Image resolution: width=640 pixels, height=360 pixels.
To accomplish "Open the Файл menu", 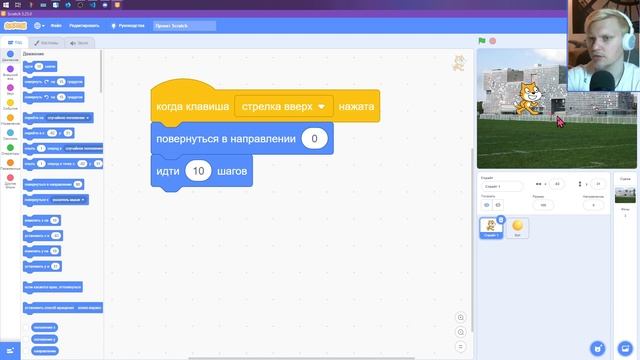I will click(56, 26).
